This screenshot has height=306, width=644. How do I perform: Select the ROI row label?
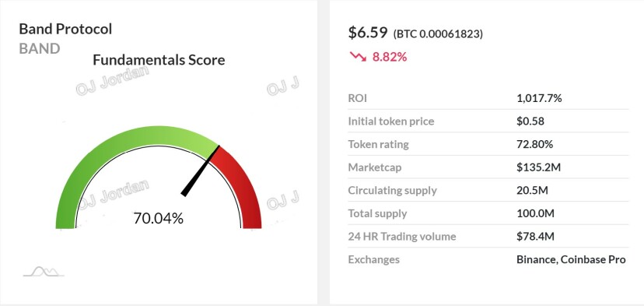click(x=357, y=98)
